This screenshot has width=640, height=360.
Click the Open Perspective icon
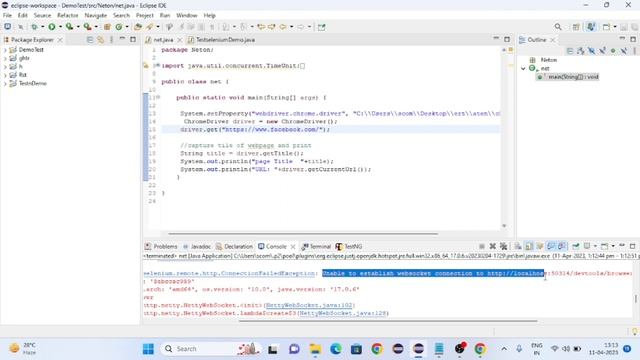pos(576,27)
